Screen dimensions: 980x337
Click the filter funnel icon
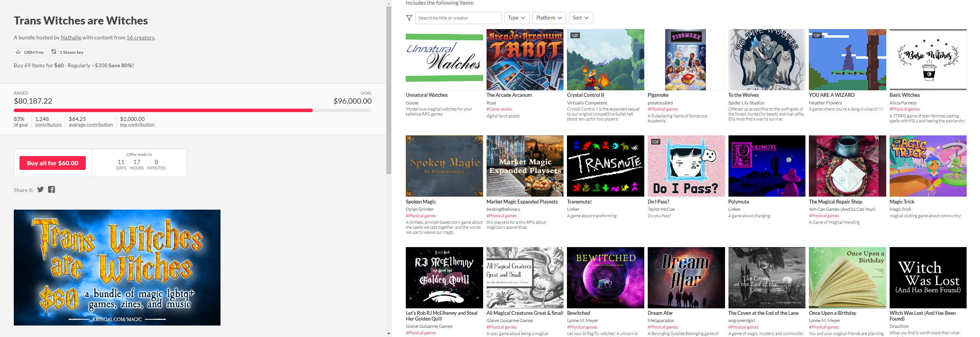click(409, 18)
